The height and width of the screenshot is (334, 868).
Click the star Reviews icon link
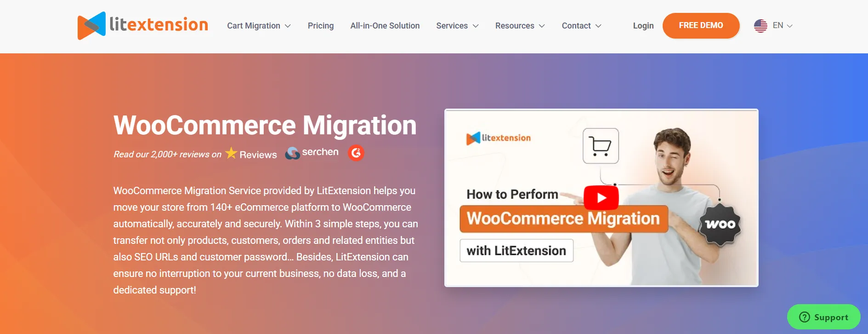251,154
